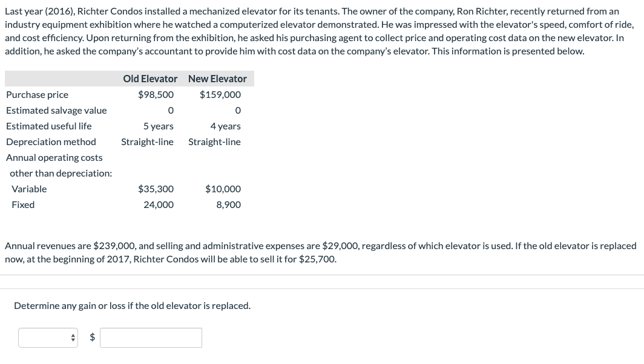Click the down arrow on the dropdown stepper
This screenshot has height=364, width=644.
click(73, 340)
